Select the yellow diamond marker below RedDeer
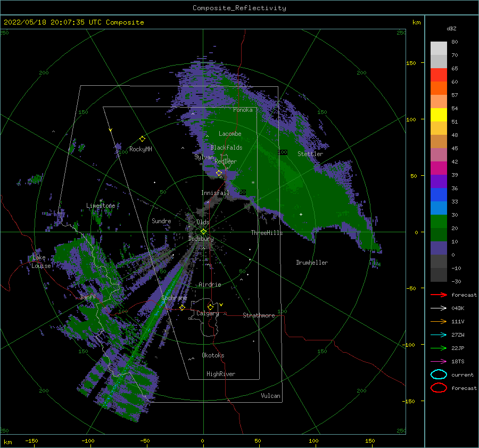The image size is (479, 448). click(219, 173)
